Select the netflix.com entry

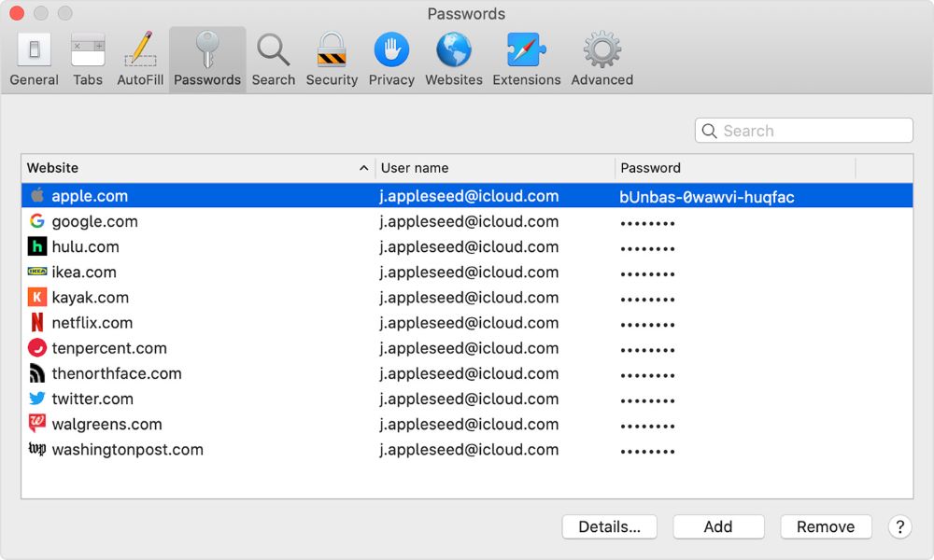(467, 323)
